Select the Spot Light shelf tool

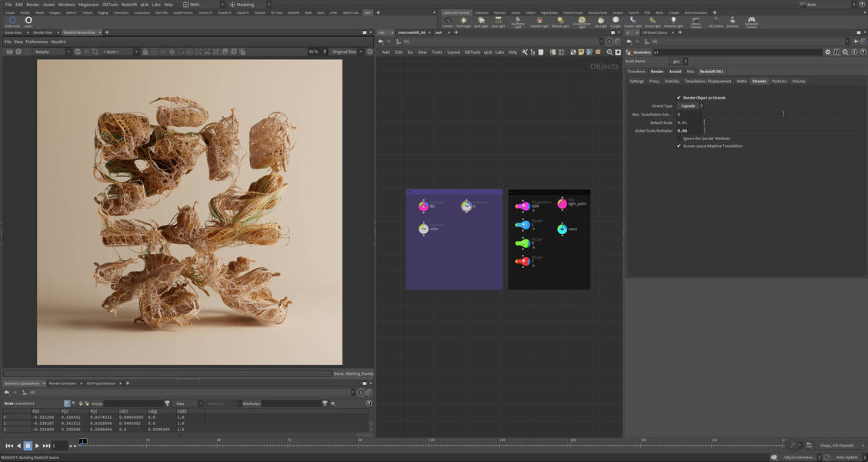481,22
